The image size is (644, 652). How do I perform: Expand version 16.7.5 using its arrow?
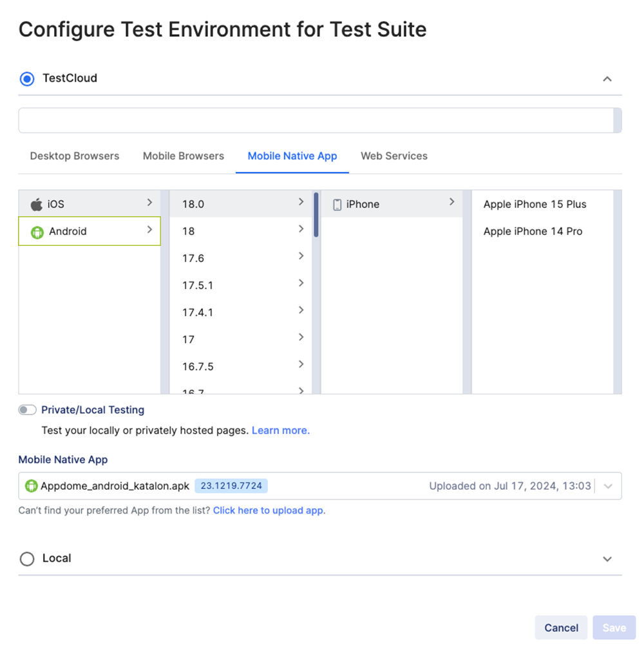(301, 364)
